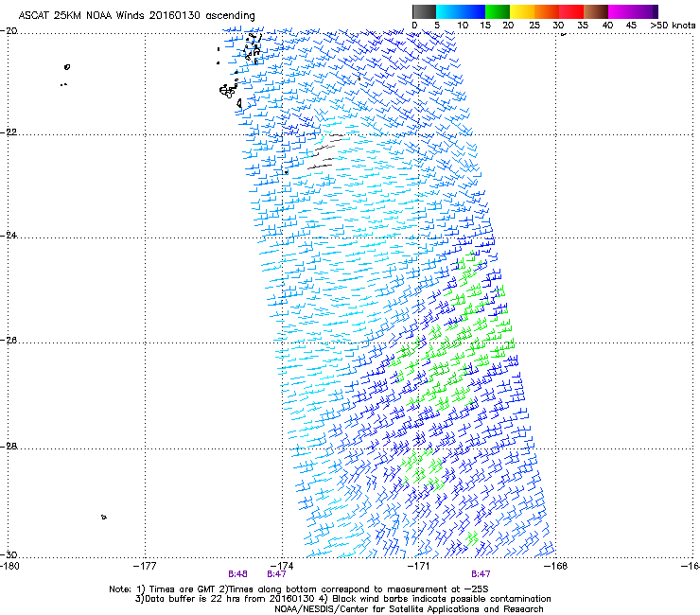Select the '-174' longitude axis label

[282, 566]
